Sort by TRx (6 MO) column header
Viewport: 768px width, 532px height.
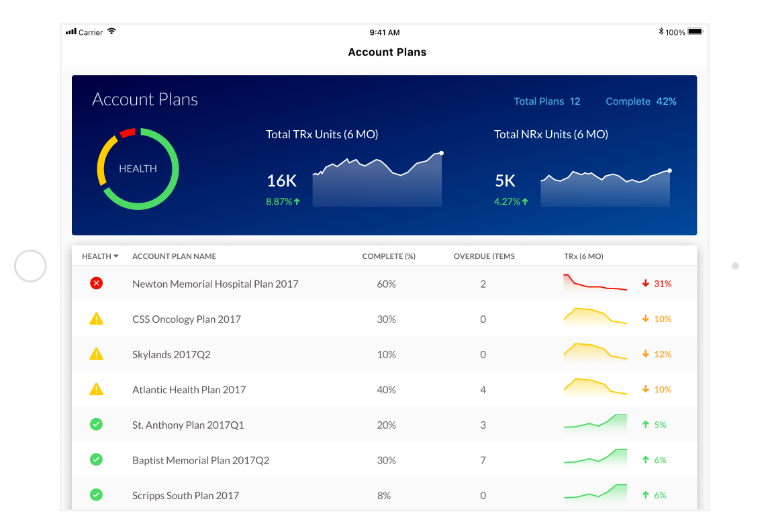pos(583,256)
